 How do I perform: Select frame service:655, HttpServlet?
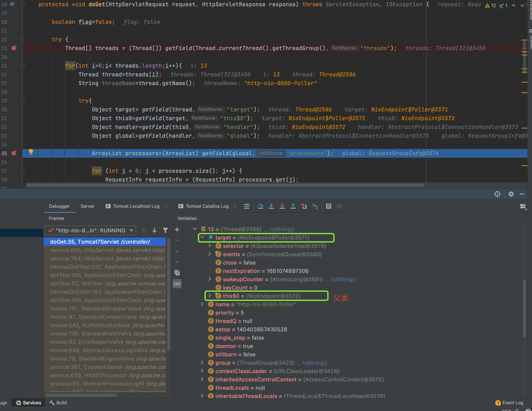click(105, 250)
